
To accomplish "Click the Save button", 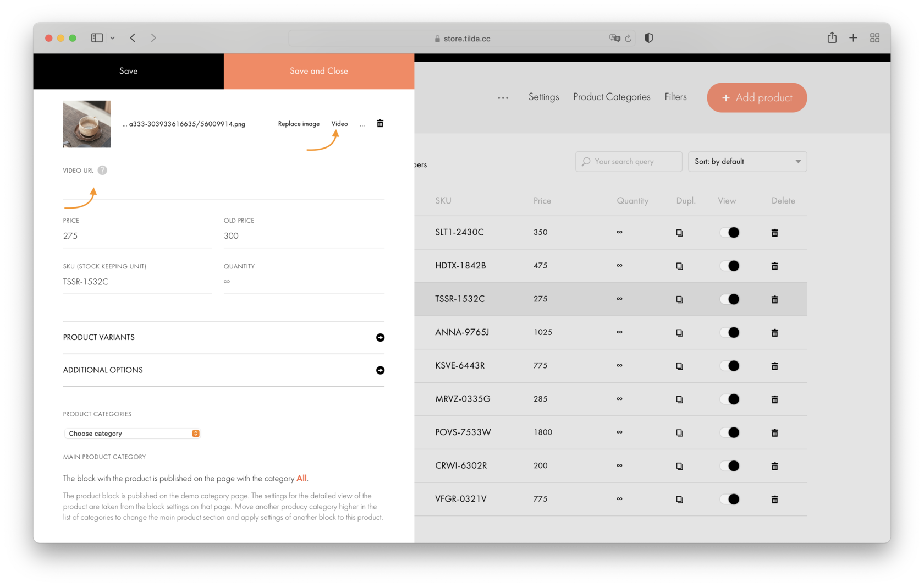I will coord(128,71).
